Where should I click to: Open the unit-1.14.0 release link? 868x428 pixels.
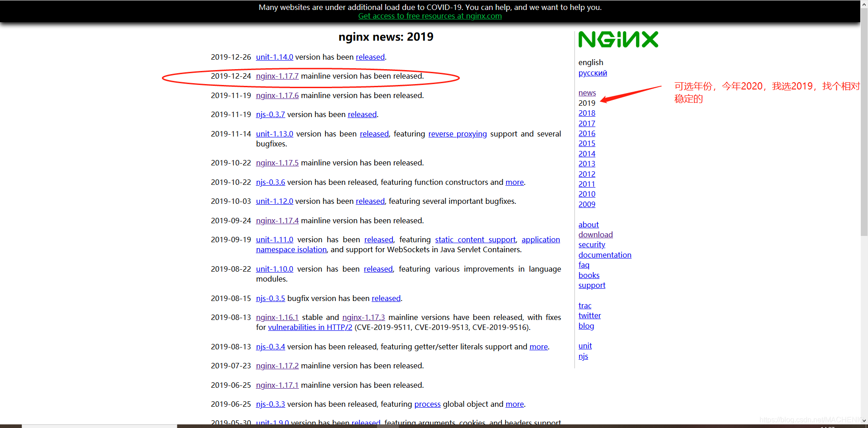point(274,57)
